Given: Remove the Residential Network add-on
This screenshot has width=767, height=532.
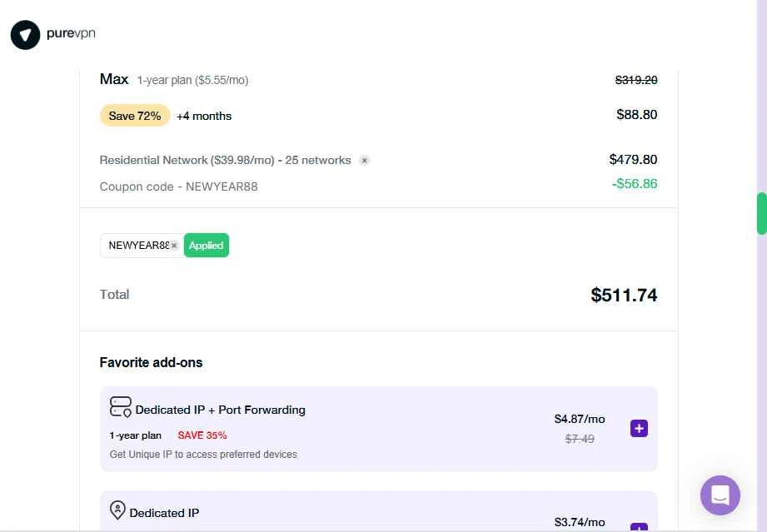Looking at the screenshot, I should [x=364, y=160].
